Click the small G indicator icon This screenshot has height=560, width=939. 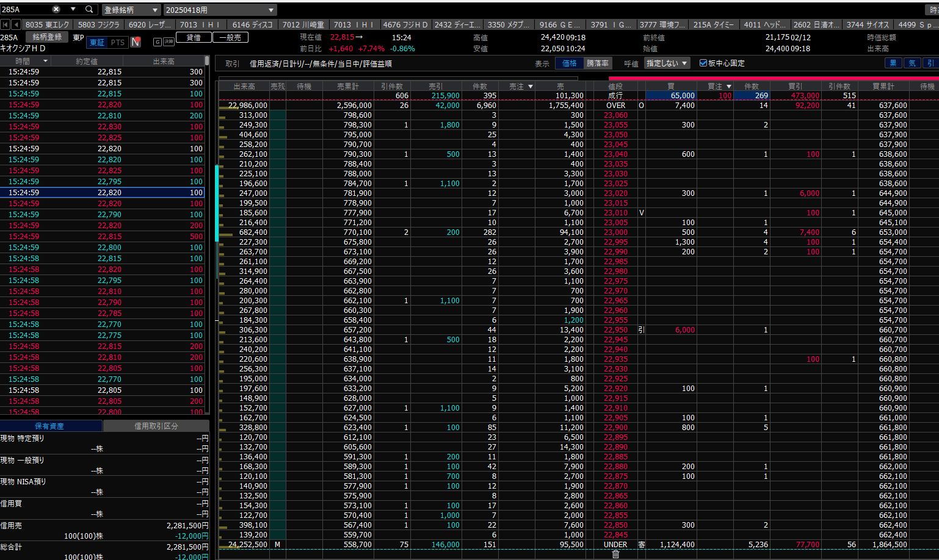158,42
